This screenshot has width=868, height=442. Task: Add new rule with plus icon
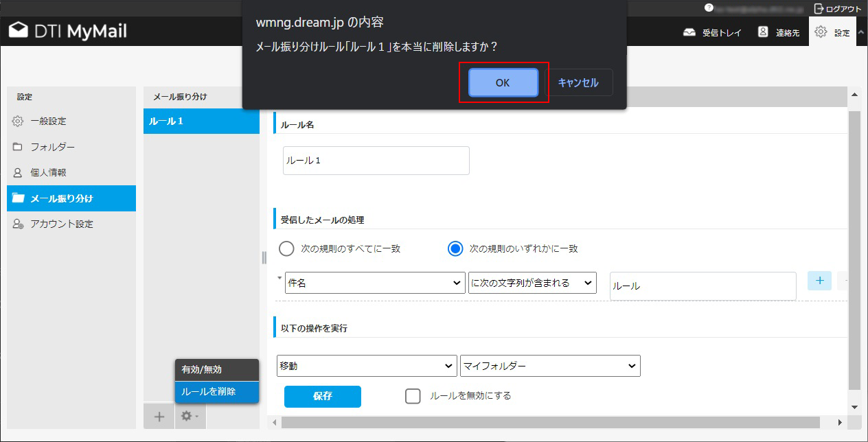tap(159, 416)
